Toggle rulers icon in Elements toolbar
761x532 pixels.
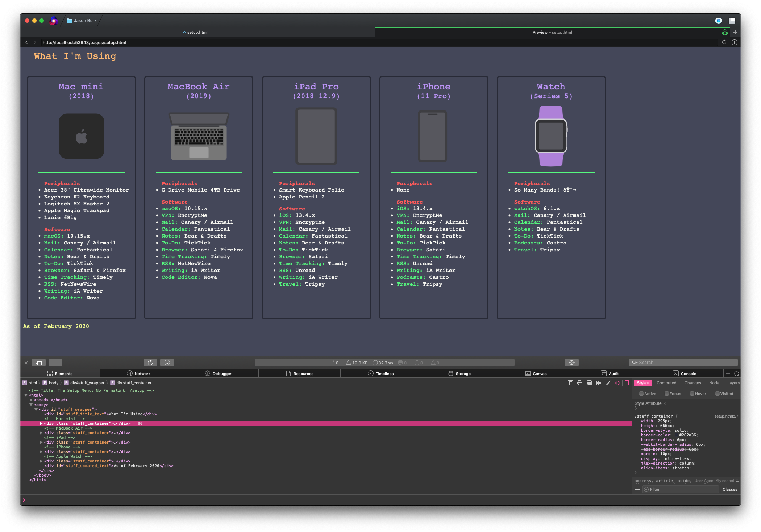(570, 383)
